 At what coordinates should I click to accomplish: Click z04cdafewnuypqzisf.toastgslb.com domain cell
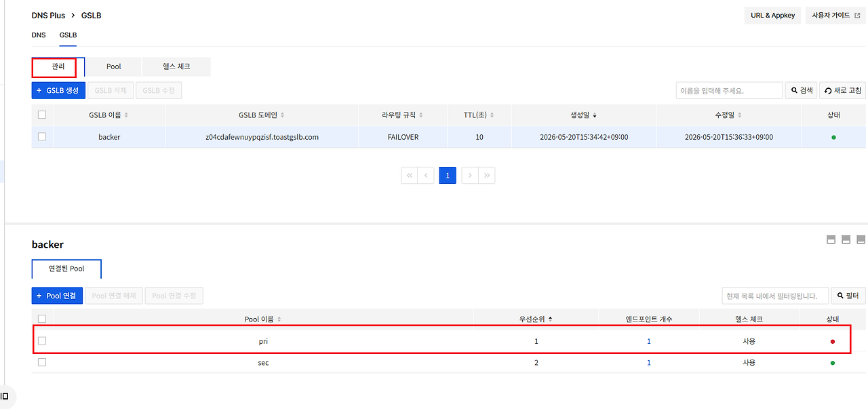(262, 137)
